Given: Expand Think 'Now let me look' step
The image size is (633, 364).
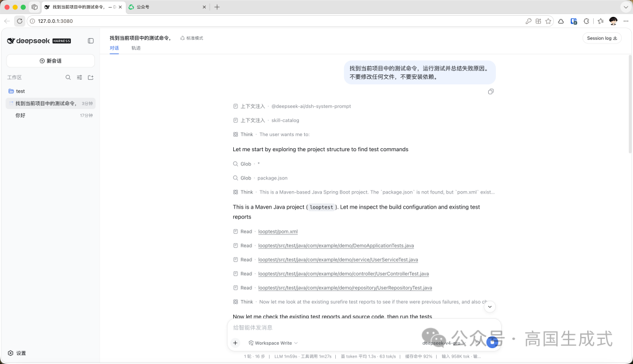Looking at the screenshot, I should 360,302.
